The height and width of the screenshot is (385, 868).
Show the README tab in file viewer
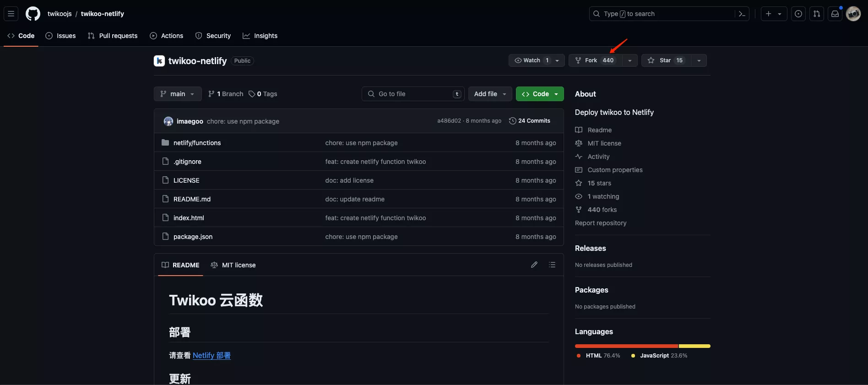click(x=180, y=265)
